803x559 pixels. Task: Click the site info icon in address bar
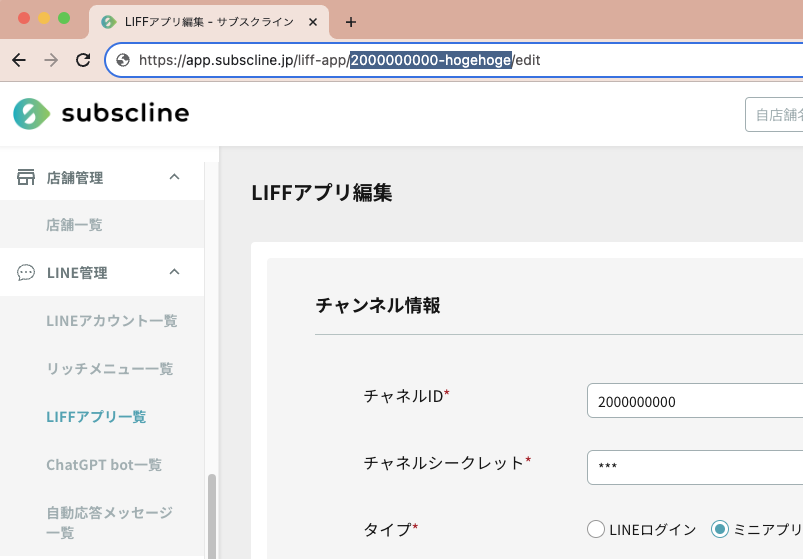[124, 60]
